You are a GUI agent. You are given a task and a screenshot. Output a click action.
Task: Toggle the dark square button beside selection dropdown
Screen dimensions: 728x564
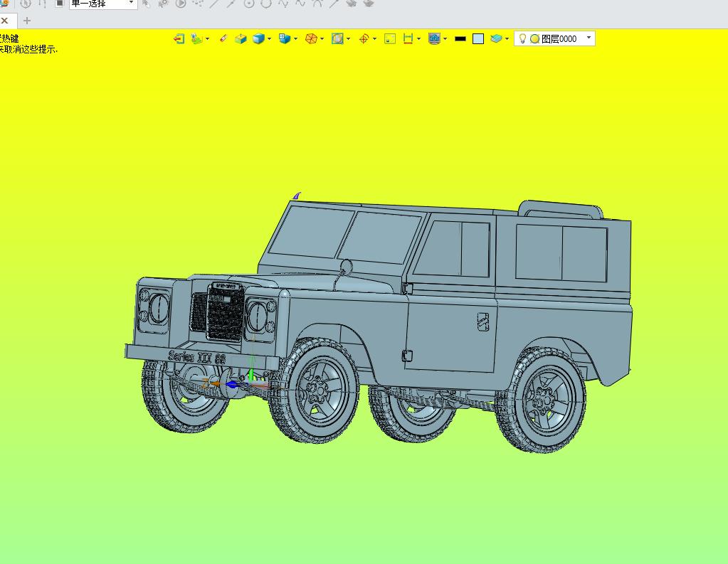(x=60, y=4)
